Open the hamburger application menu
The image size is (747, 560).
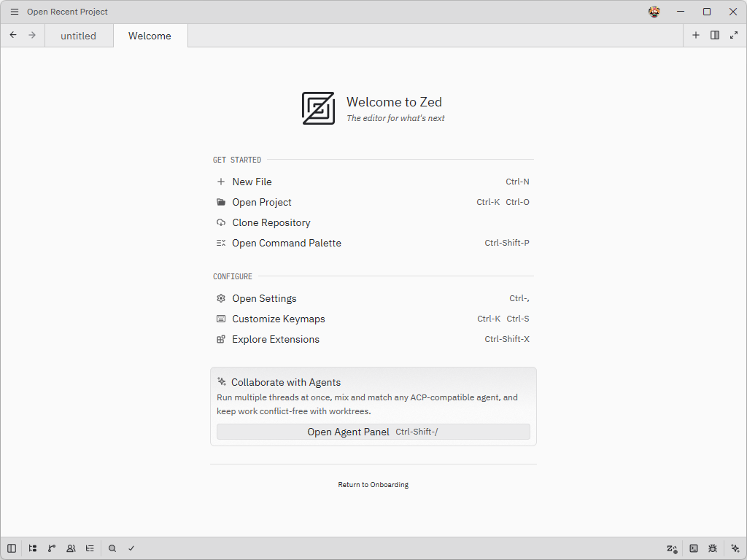coord(15,12)
